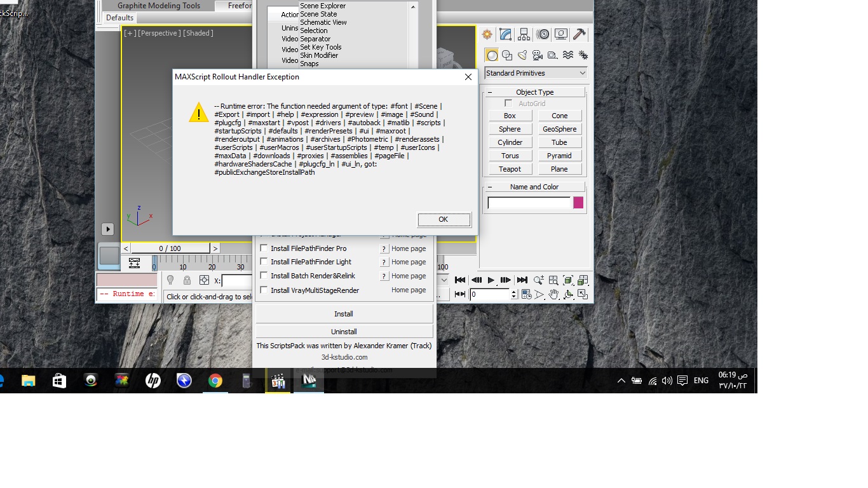Open the Hierarchy command panel tab
Viewport: 868px width, 488px height.
524,34
